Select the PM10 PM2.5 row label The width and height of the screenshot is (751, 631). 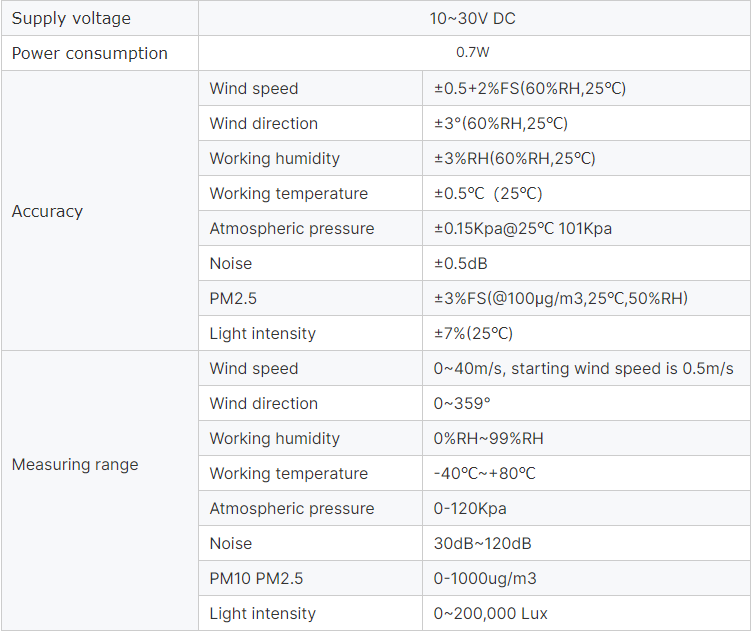[256, 578]
